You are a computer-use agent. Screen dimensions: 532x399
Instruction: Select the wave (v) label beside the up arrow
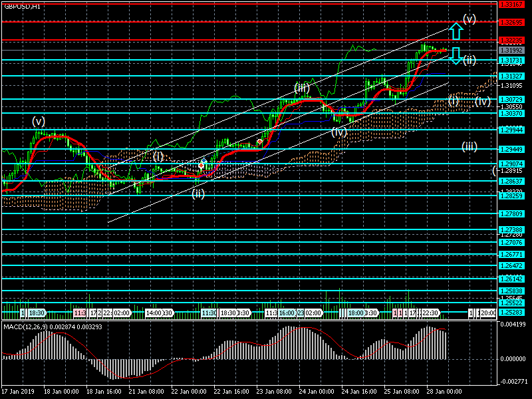[x=469, y=19]
